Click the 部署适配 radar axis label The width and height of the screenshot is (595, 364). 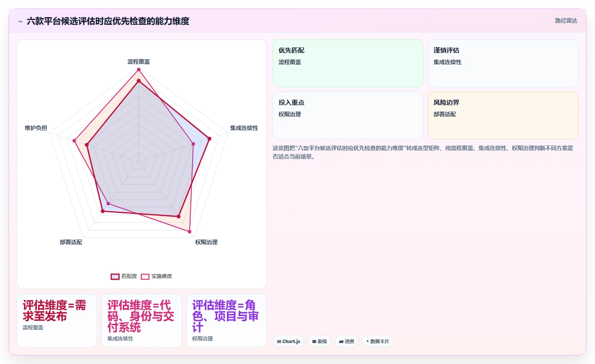[71, 242]
